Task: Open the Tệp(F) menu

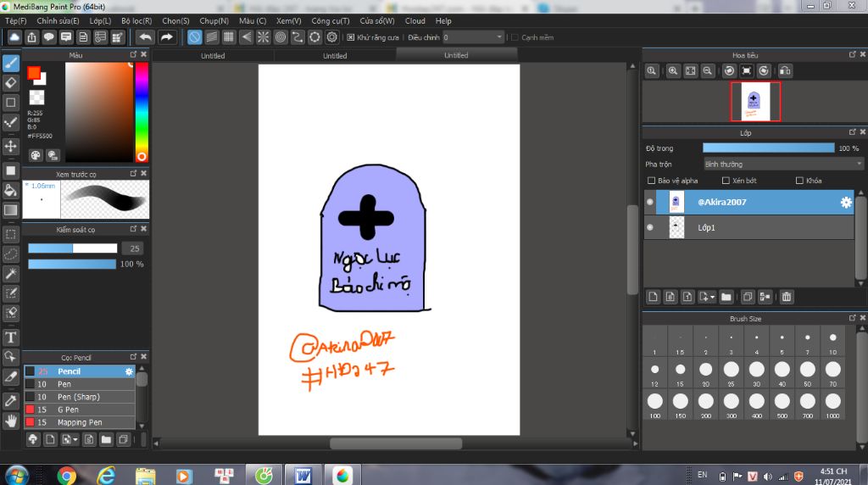Action: tap(15, 20)
